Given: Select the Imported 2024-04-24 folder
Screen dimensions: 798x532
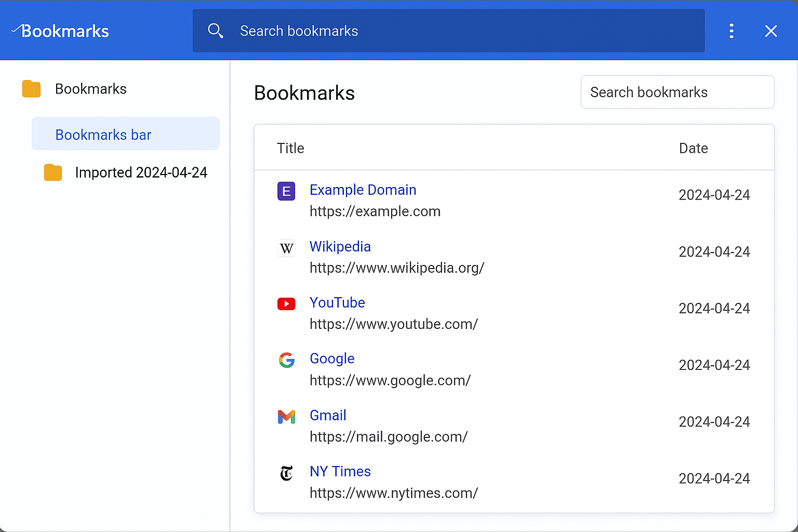Looking at the screenshot, I should click(x=141, y=172).
